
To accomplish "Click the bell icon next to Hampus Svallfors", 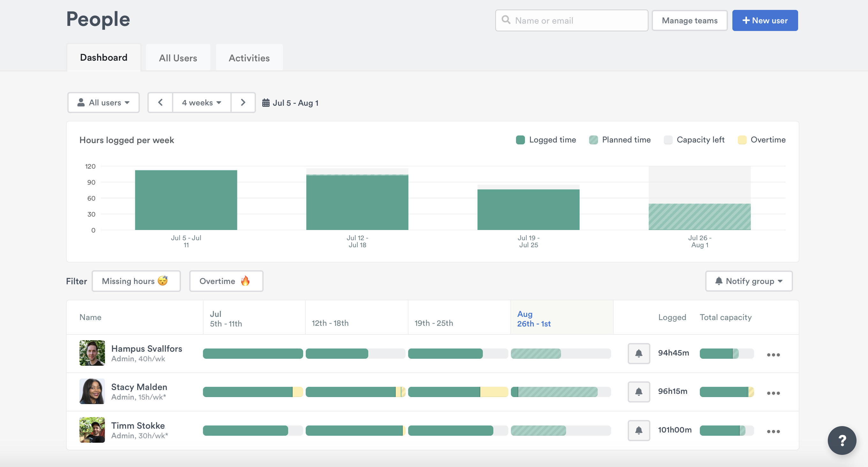I will tap(639, 353).
